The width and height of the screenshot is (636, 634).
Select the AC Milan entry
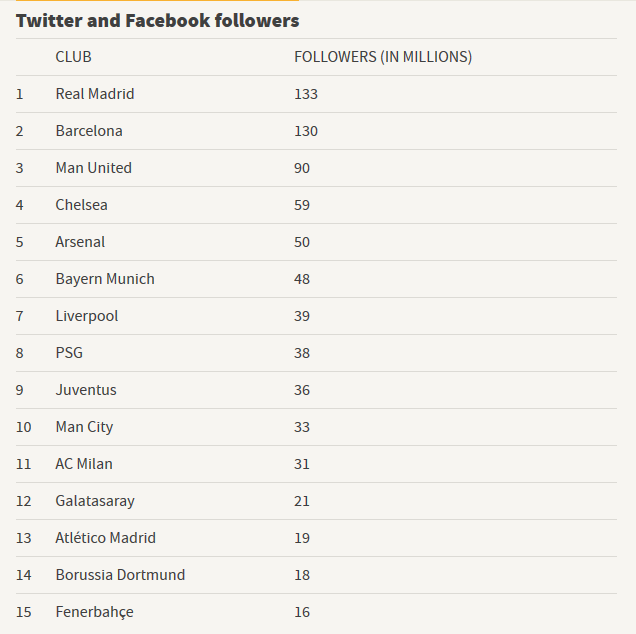point(84,464)
